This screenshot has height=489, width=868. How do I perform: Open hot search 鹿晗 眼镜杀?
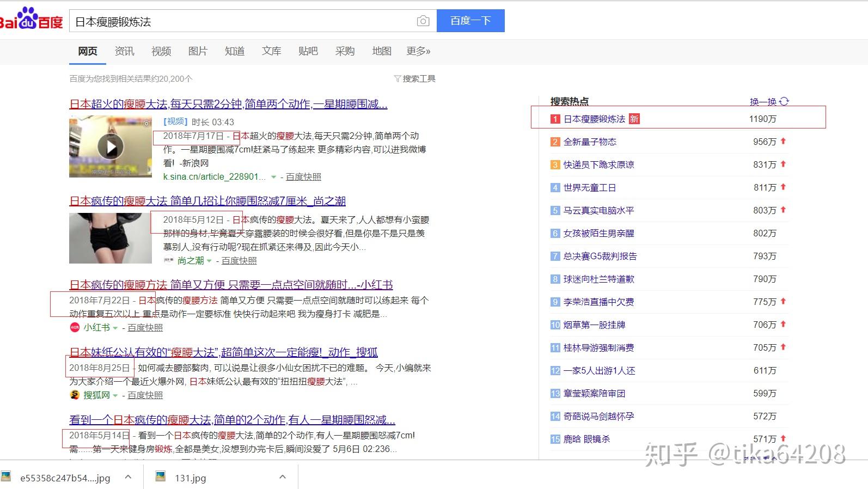[586, 439]
